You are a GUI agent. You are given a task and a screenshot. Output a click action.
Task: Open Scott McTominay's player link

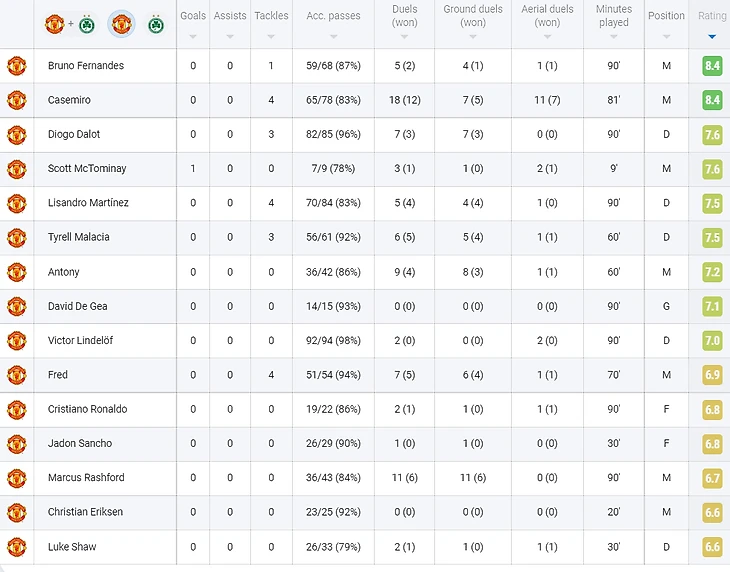click(87, 169)
